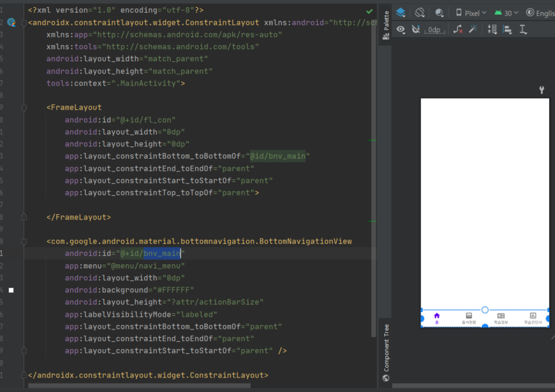Click the labelVisibilityMode "labeled" value
555x392 pixels.
[196, 314]
